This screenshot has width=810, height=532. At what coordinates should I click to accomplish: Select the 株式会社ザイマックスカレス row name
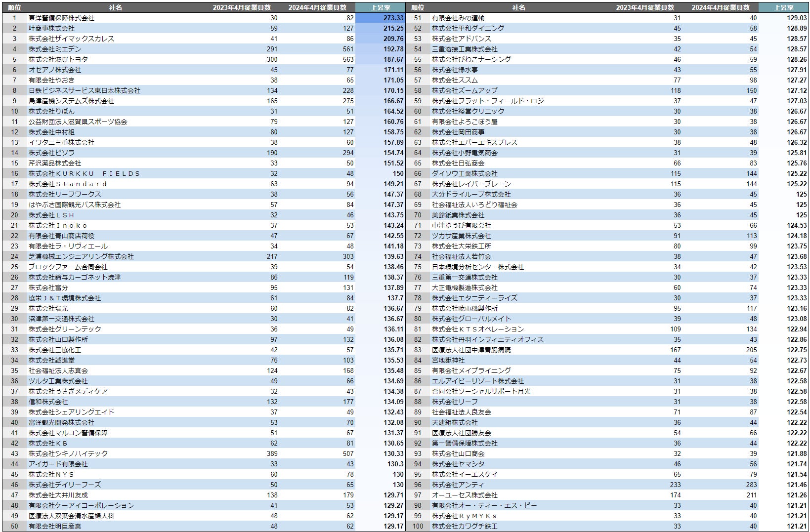click(x=71, y=39)
